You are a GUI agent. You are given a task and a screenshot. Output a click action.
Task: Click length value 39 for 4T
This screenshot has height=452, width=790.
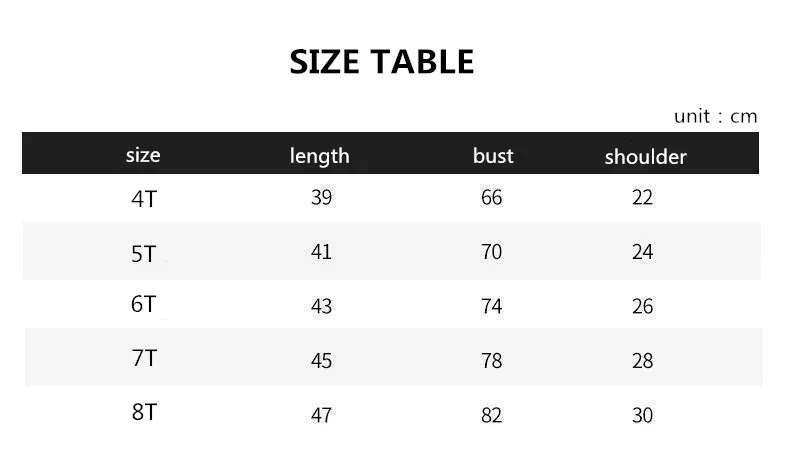click(321, 198)
